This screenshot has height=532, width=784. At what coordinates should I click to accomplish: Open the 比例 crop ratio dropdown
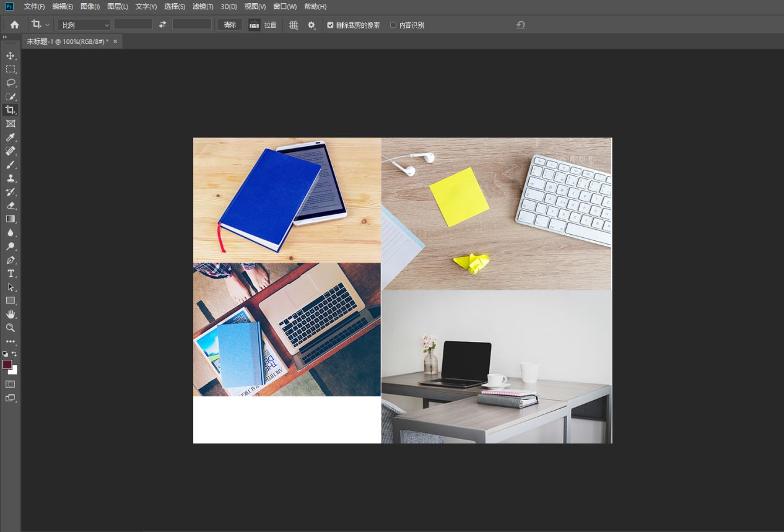[84, 25]
